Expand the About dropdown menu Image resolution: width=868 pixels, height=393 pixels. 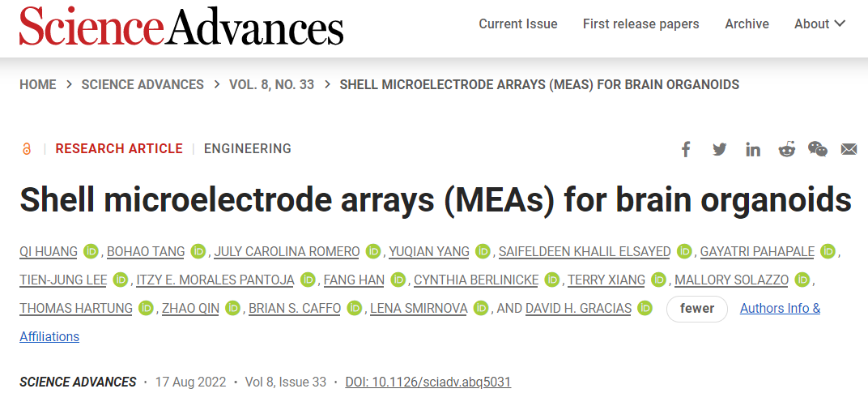pyautogui.click(x=820, y=23)
